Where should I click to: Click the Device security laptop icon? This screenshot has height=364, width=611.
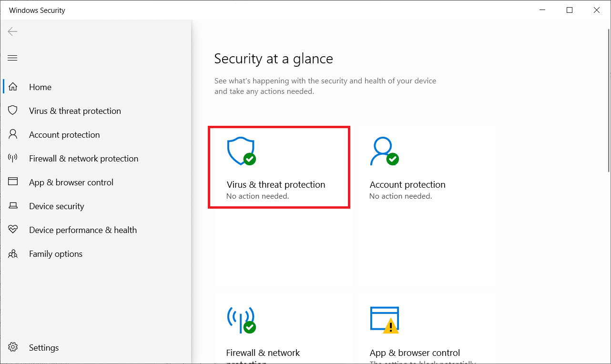click(x=13, y=206)
